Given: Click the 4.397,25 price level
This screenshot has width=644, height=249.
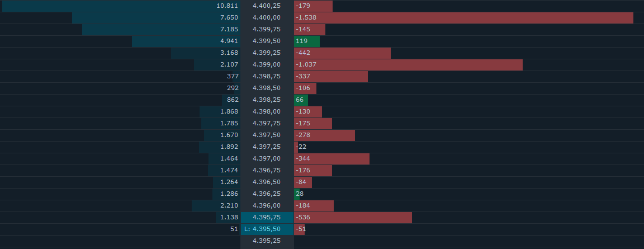Looking at the screenshot, I should tap(267, 147).
